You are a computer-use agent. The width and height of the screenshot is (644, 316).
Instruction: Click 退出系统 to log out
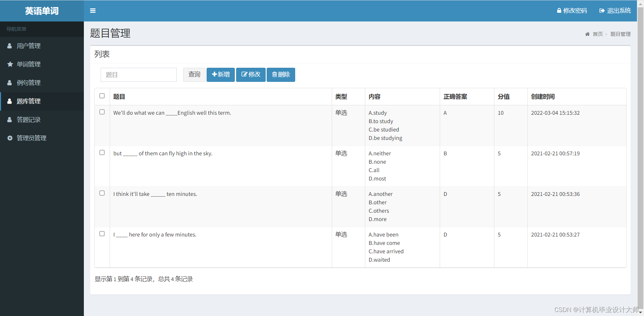click(619, 10)
